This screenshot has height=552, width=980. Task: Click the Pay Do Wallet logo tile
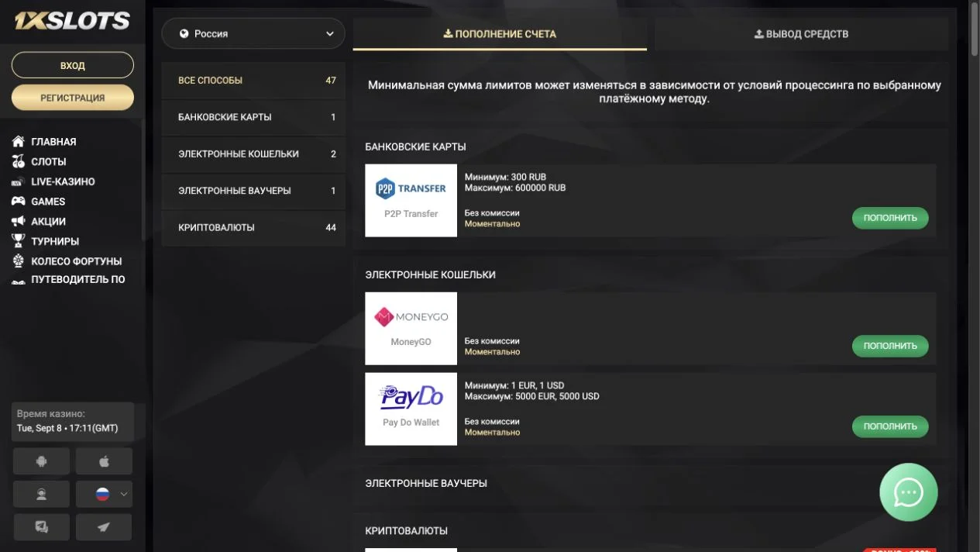pos(411,409)
